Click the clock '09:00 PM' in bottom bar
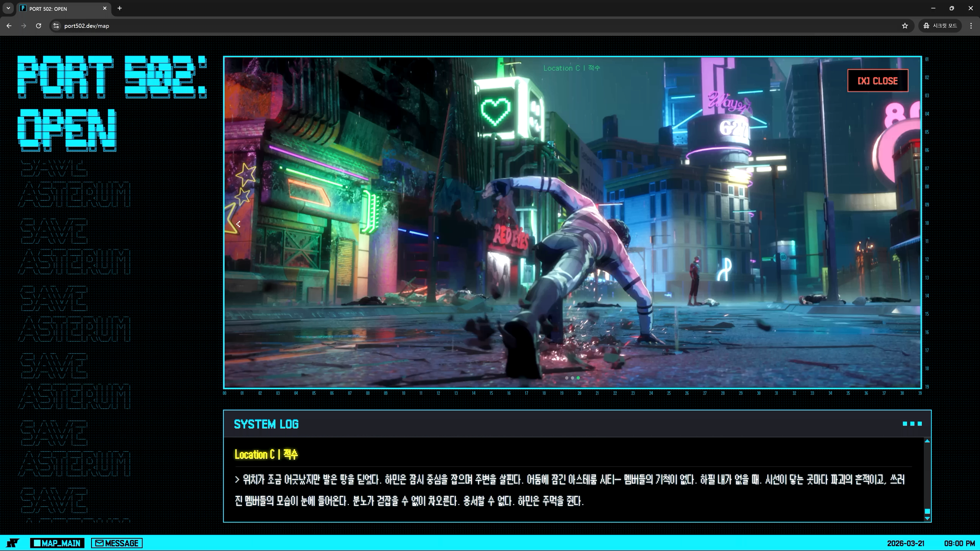The width and height of the screenshot is (980, 551). click(959, 543)
